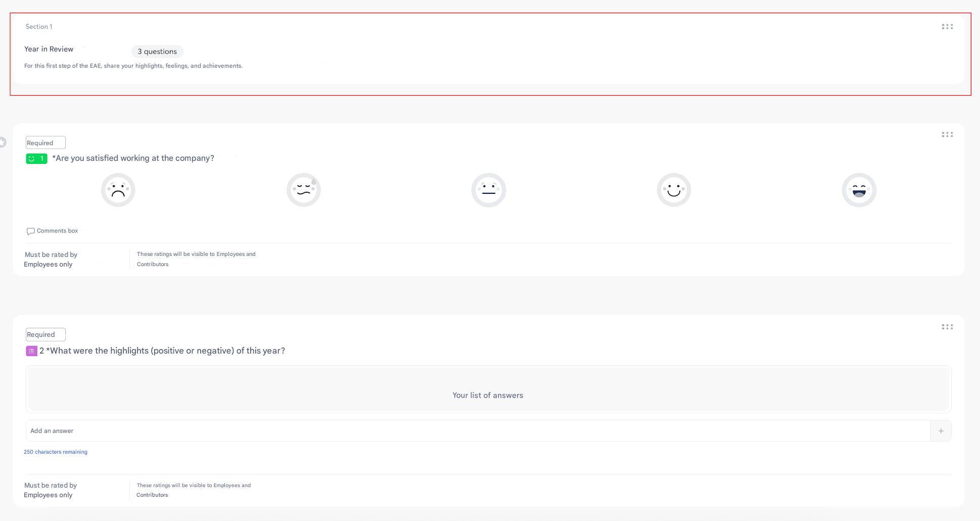
Task: Click plus button to add answer
Action: [941, 431]
